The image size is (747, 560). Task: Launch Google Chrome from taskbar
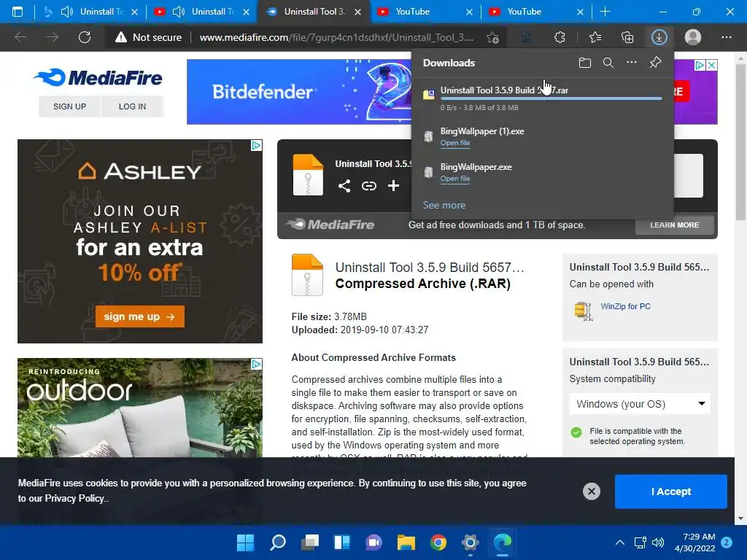(x=438, y=542)
